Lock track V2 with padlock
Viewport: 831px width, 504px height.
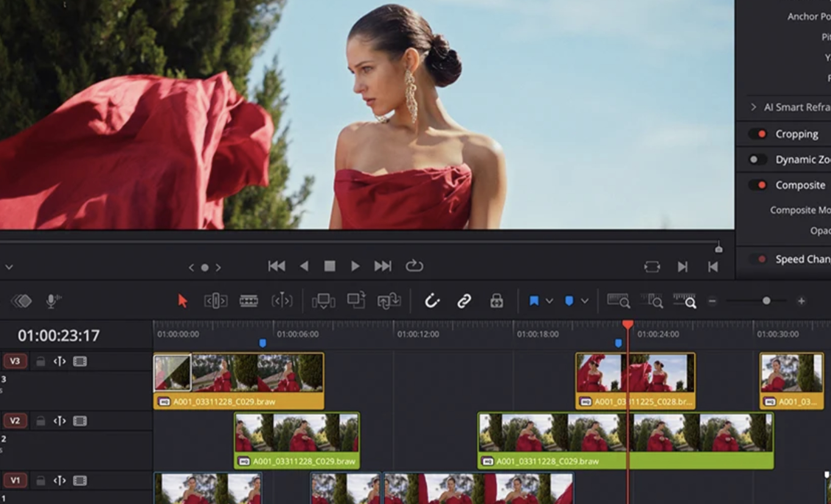click(40, 421)
